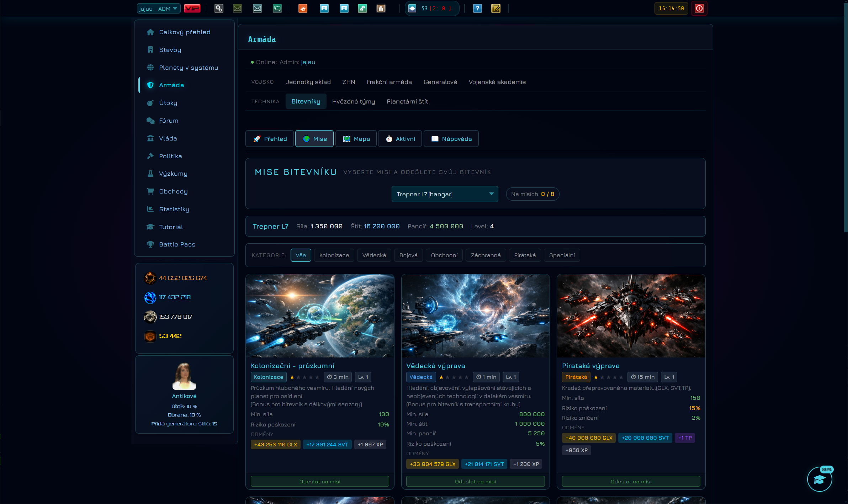Click Odeslat na misi under Vědecká výprava
Image resolution: width=848 pixels, height=504 pixels.
click(x=475, y=481)
